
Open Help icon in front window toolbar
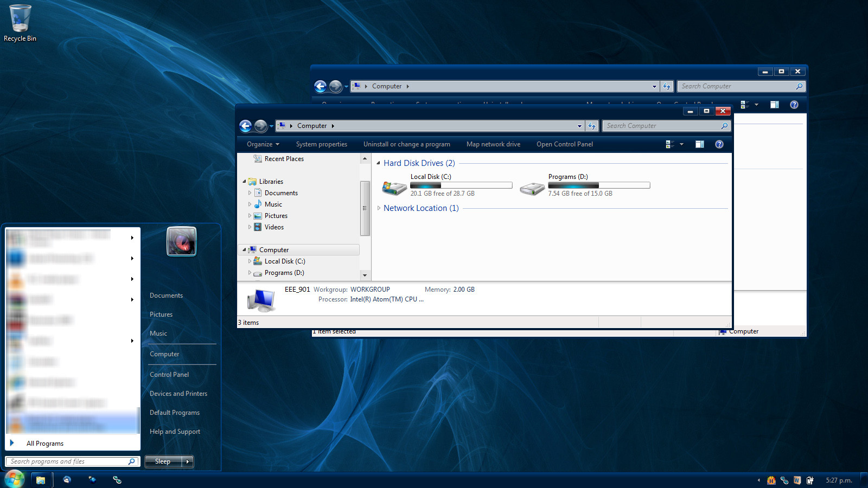tap(719, 144)
